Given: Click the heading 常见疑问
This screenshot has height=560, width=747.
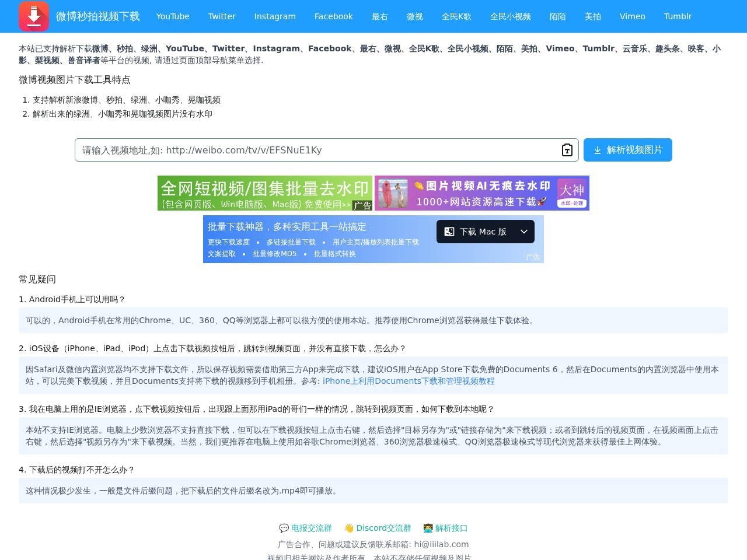Looking at the screenshot, I should [x=37, y=279].
